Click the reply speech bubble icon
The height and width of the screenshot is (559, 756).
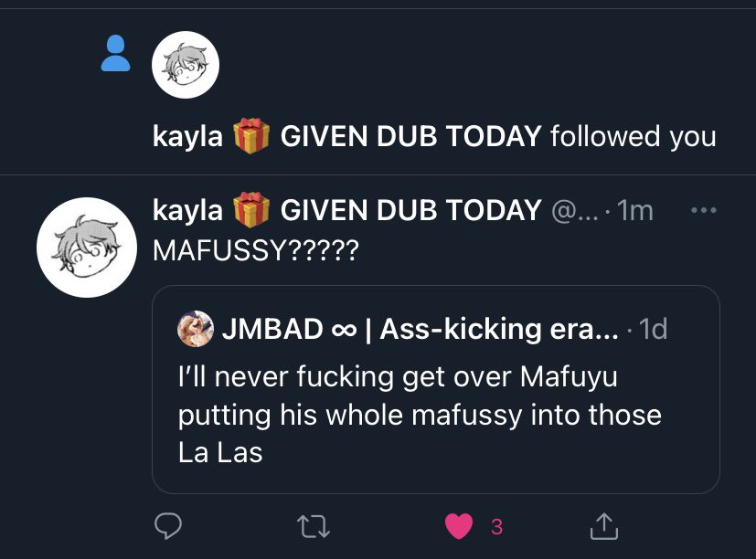(168, 526)
